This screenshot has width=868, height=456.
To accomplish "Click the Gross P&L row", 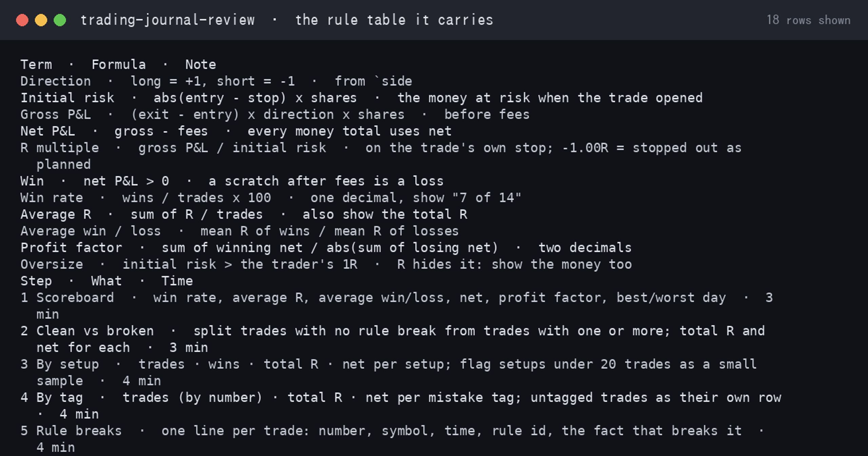I will (x=275, y=114).
